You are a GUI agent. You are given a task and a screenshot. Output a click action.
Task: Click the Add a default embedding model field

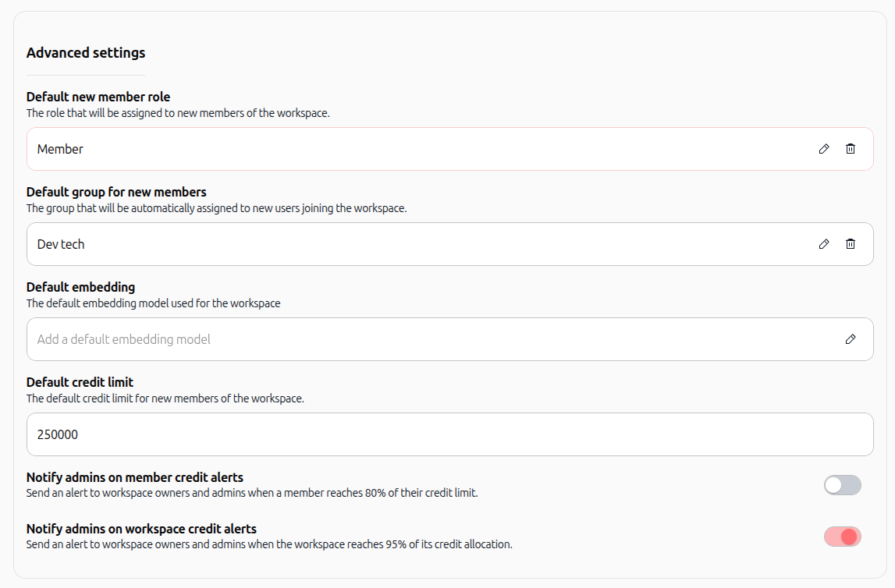click(x=449, y=339)
